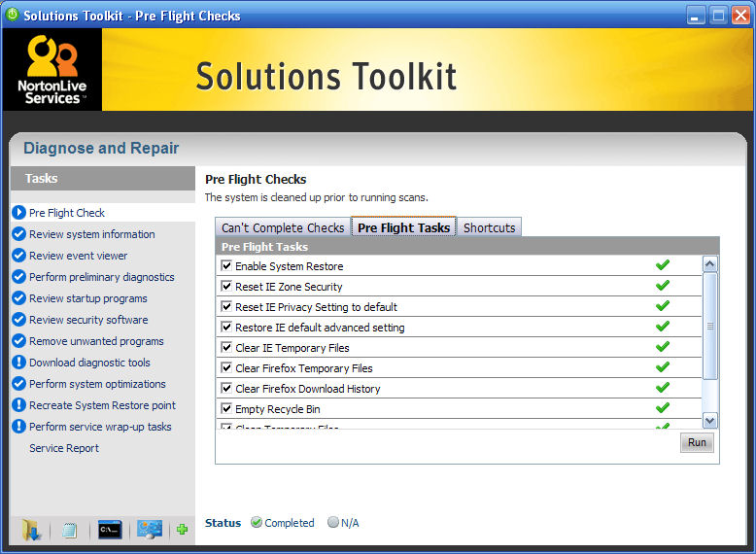Open the Shortcuts tab
The height and width of the screenshot is (554, 756).
[x=489, y=227]
